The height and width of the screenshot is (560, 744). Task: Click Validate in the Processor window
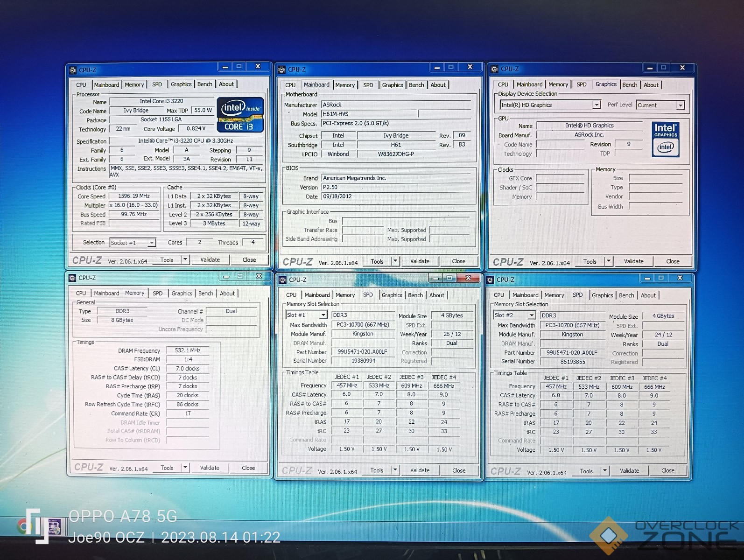click(210, 259)
